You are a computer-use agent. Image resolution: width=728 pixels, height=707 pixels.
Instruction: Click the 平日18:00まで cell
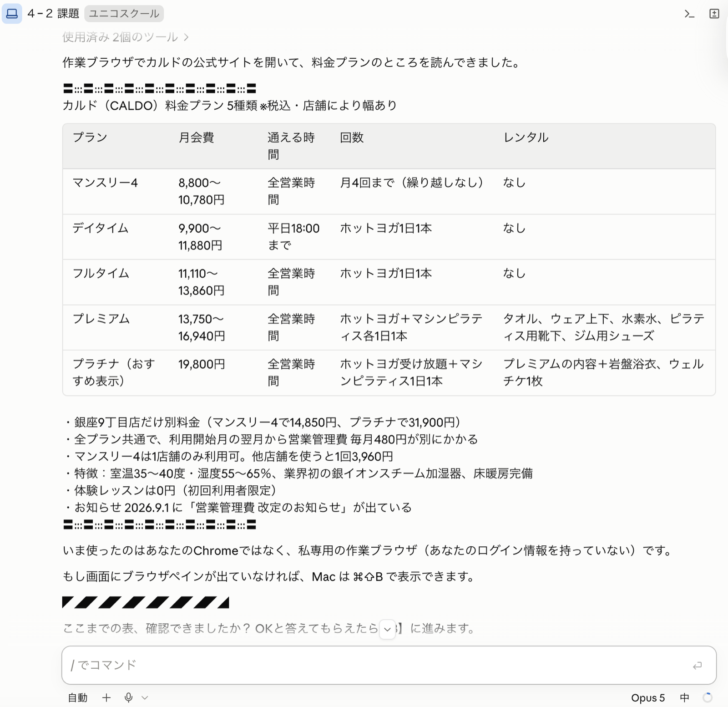coord(293,237)
